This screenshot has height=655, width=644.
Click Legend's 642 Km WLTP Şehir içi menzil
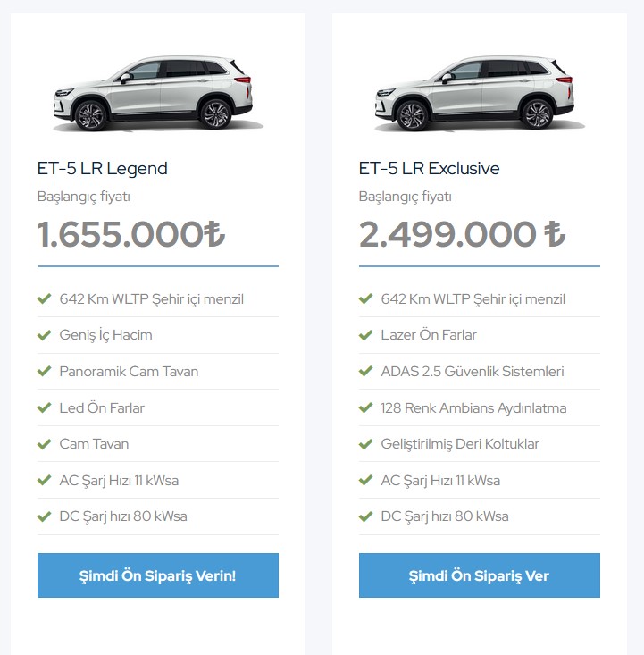click(151, 299)
